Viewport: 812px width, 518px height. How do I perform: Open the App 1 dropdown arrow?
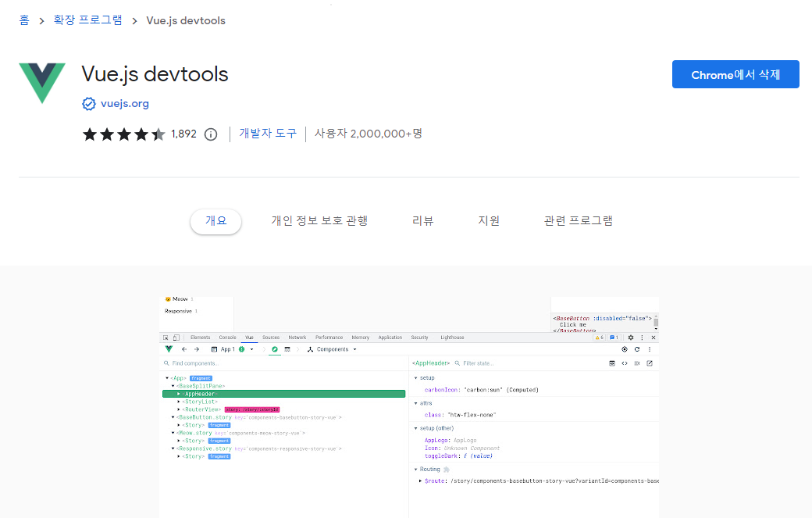[x=252, y=349]
